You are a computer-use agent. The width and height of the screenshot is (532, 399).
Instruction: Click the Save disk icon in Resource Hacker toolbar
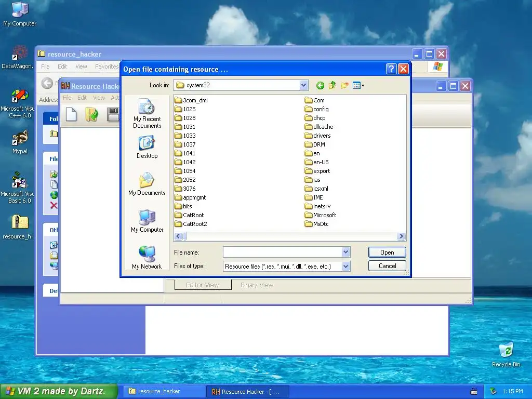(x=113, y=114)
